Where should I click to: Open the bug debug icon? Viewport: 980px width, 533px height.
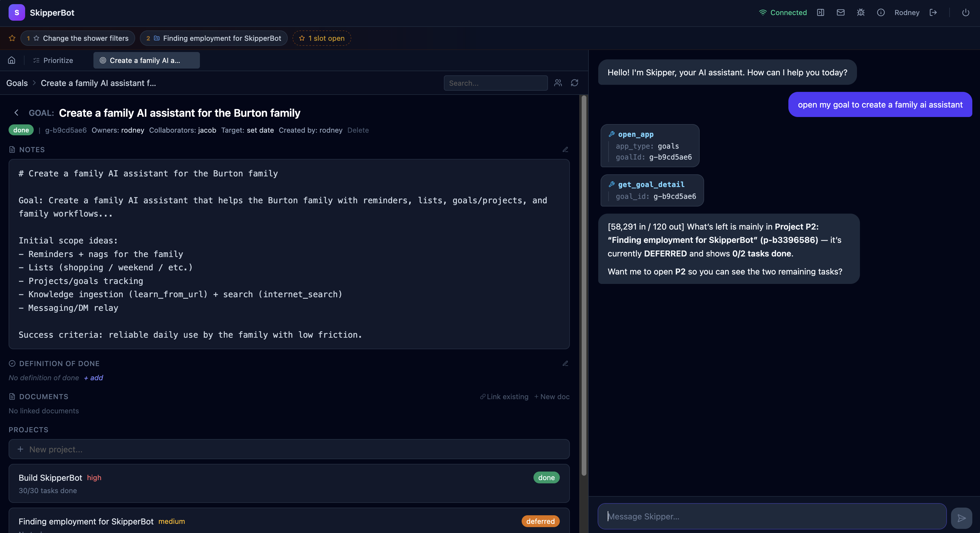[861, 12]
